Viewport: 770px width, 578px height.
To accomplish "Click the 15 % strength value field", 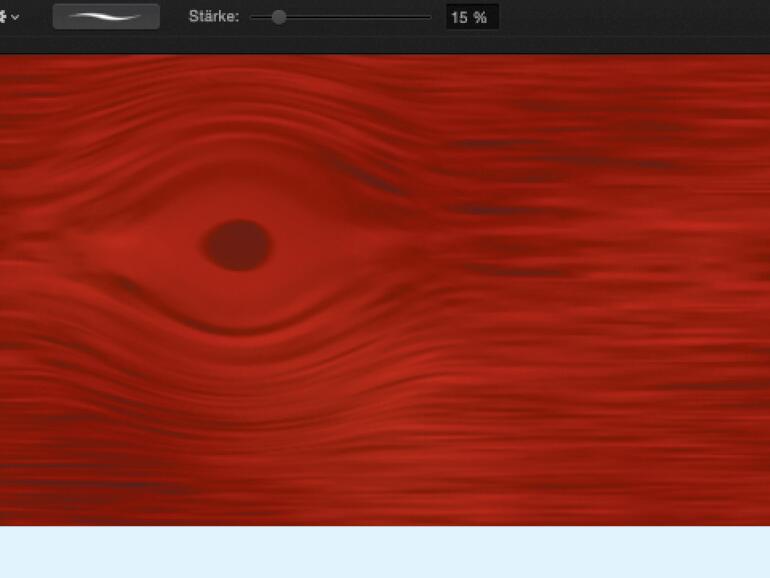I will pyautogui.click(x=472, y=17).
